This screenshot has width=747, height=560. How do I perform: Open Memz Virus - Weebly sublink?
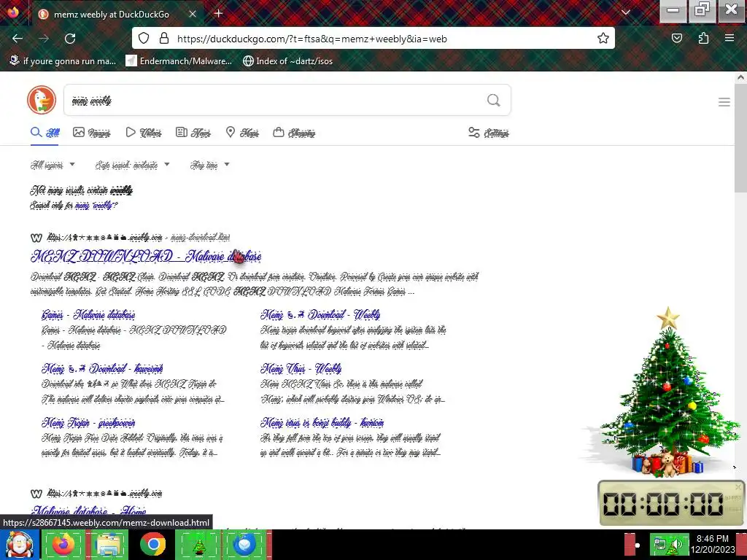(x=301, y=368)
